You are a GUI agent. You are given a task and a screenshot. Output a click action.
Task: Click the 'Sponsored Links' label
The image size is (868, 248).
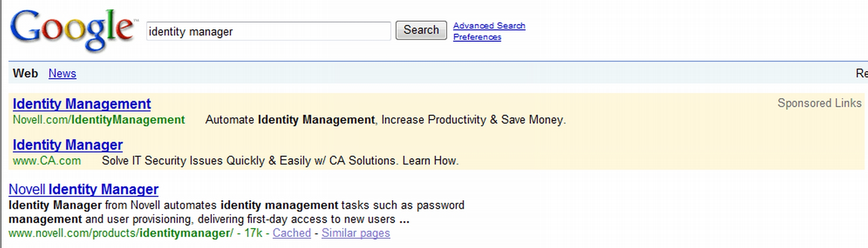[x=819, y=103]
